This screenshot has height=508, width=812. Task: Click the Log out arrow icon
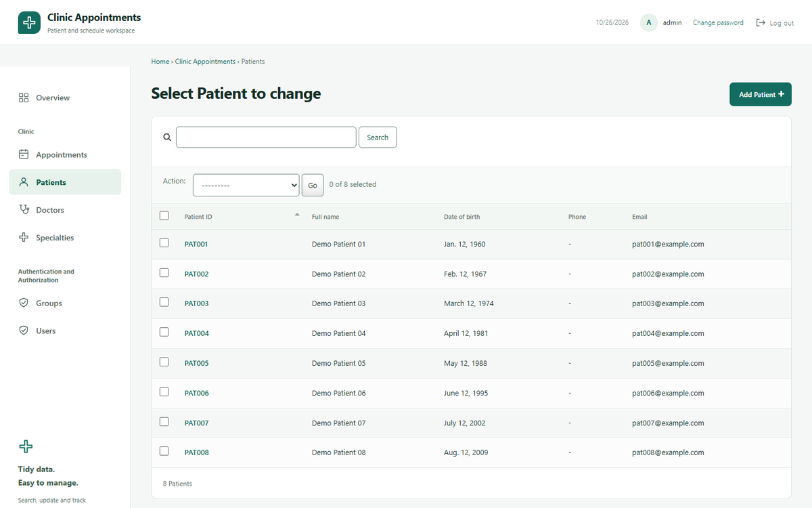point(761,22)
